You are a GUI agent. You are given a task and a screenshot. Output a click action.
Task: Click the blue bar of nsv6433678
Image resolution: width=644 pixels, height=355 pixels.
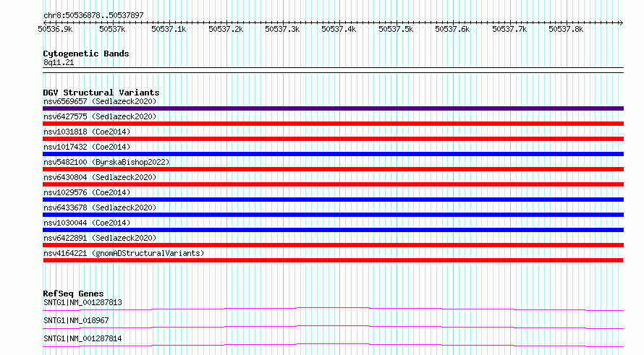333,215
